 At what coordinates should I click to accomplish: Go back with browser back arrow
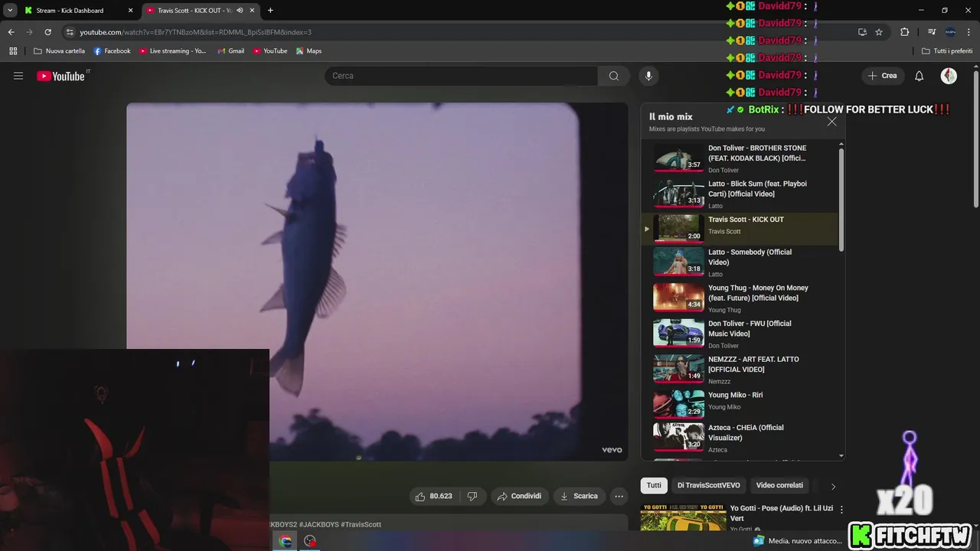[11, 32]
